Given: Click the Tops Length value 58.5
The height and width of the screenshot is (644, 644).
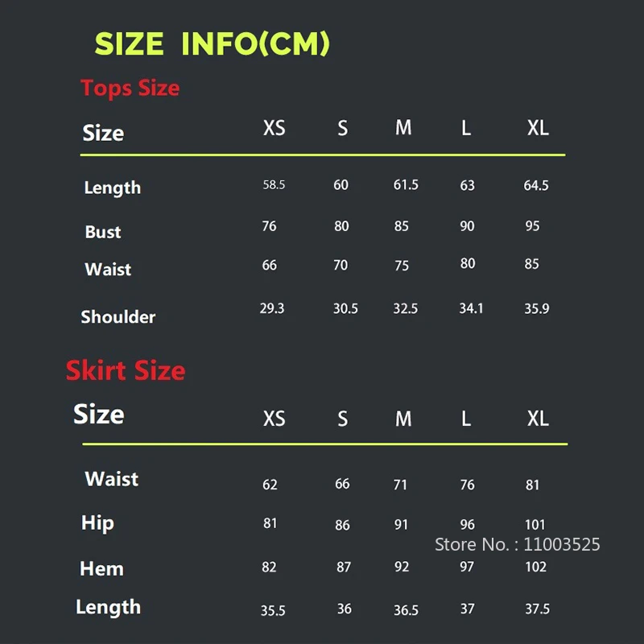Looking at the screenshot, I should pyautogui.click(x=274, y=185).
